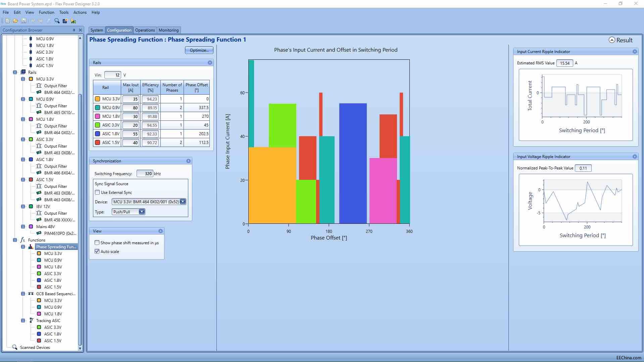Screen dimensions: 644x362
Task: Click the magnifying glass scan toolbar icon
Action: pos(57,21)
